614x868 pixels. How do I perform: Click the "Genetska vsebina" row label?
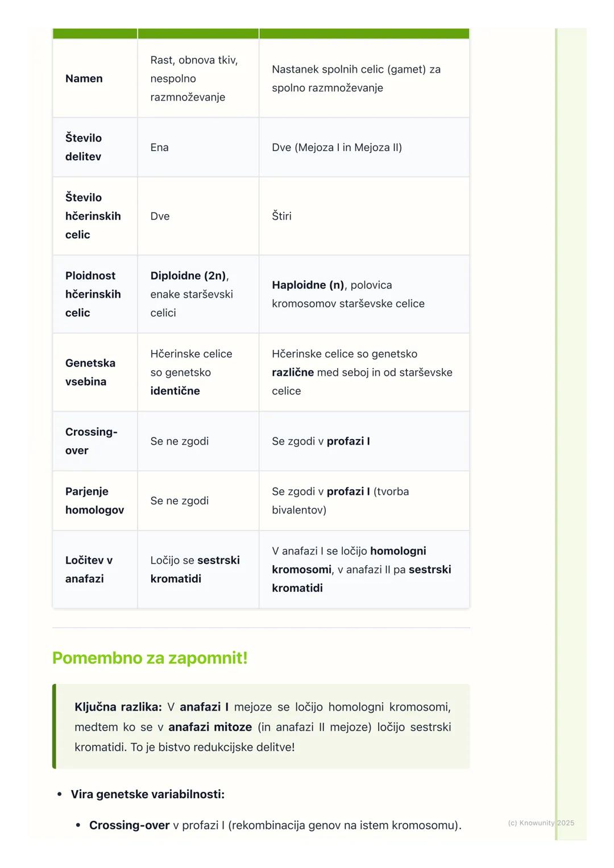90,372
